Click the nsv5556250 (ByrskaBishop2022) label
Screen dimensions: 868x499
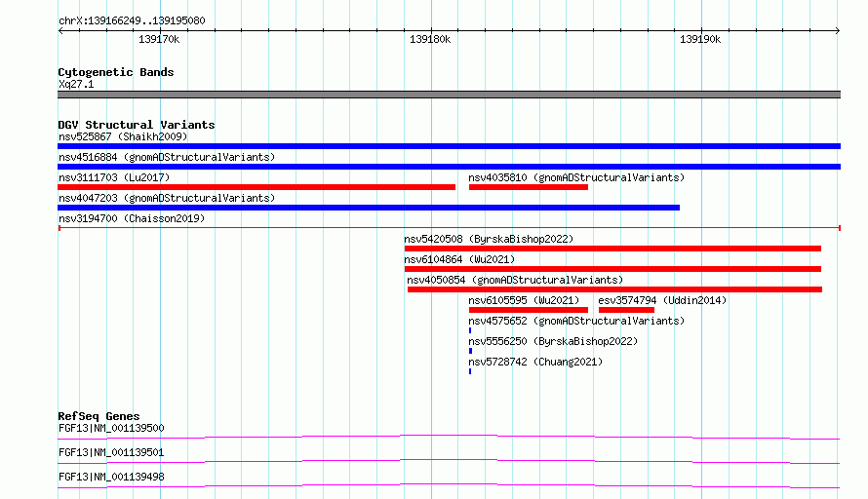pyautogui.click(x=553, y=341)
